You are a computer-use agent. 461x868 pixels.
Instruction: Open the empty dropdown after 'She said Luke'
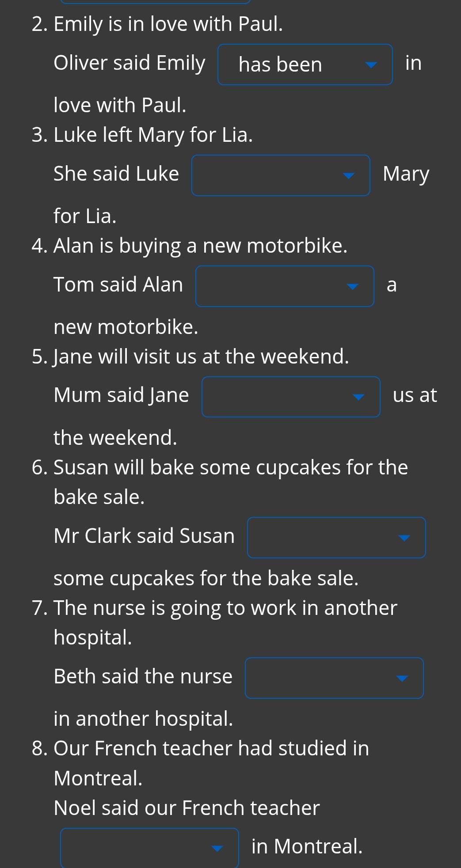[281, 175]
